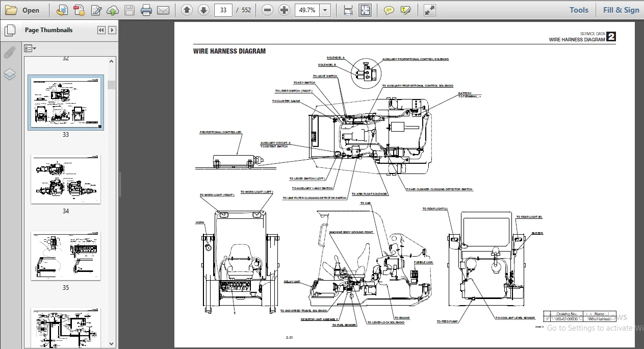Click the fit width scrolling icon
The image size is (644, 349).
click(x=348, y=10)
